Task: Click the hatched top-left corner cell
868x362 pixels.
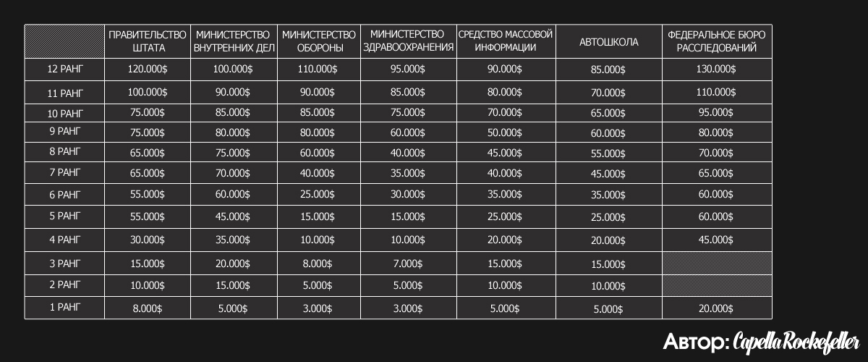Action: coord(64,42)
